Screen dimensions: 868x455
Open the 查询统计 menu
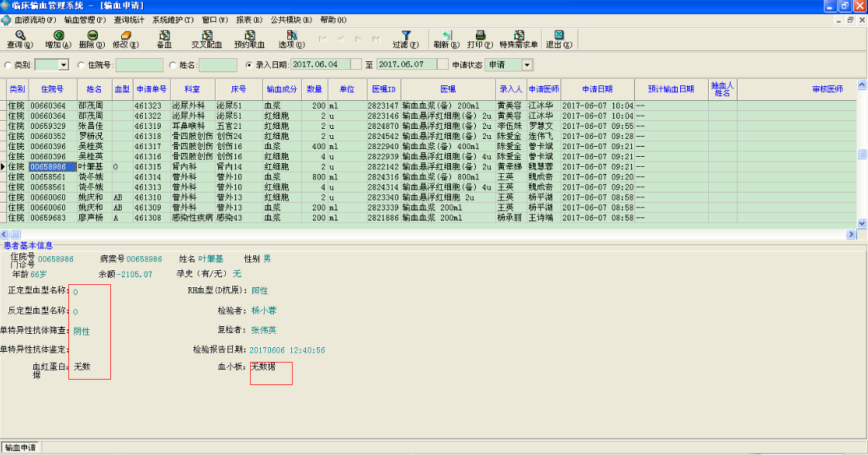pos(129,20)
